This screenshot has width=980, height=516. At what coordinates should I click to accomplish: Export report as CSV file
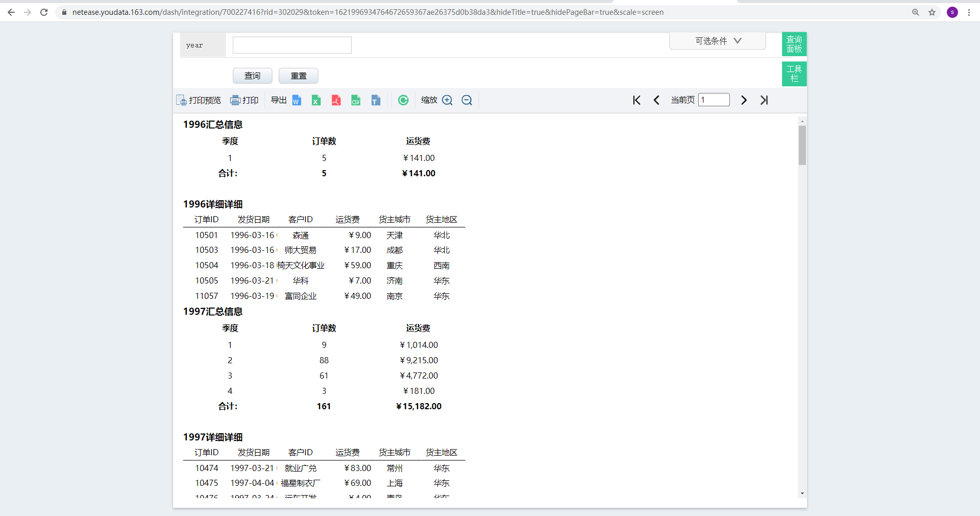pos(356,101)
